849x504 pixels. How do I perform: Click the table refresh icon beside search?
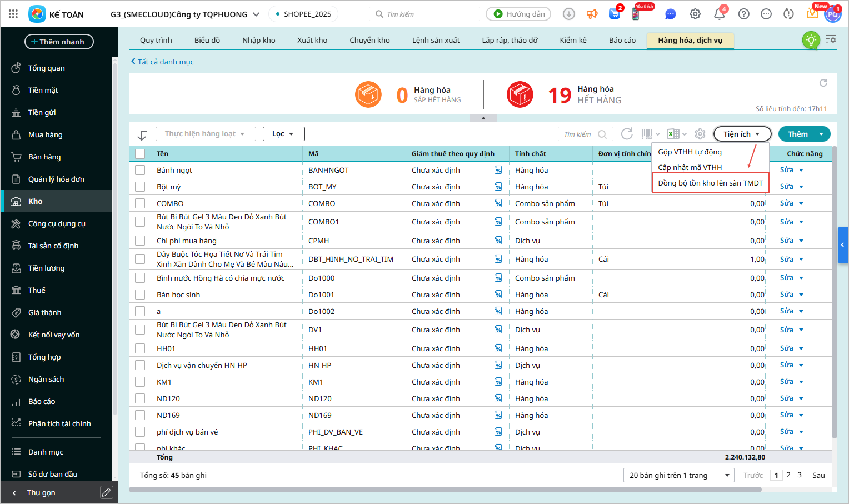[627, 134]
